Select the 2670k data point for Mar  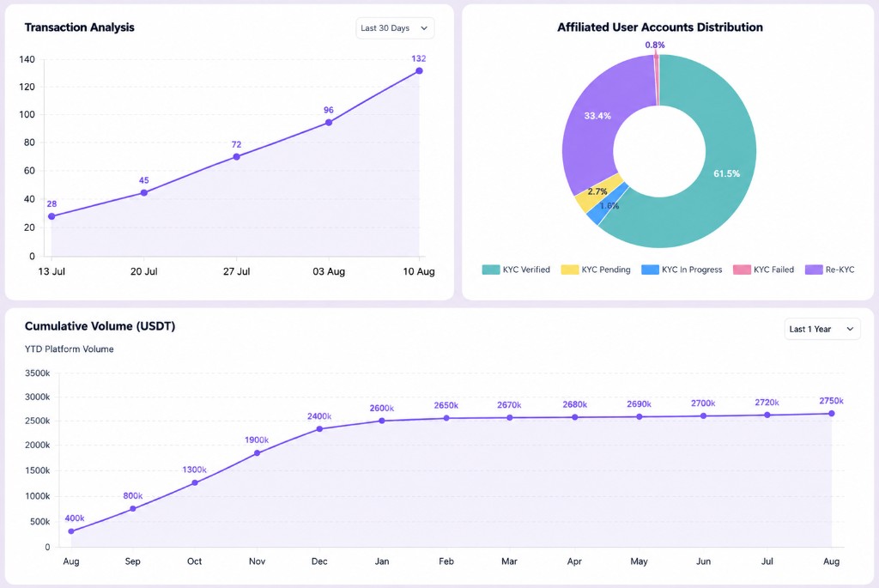click(510, 417)
